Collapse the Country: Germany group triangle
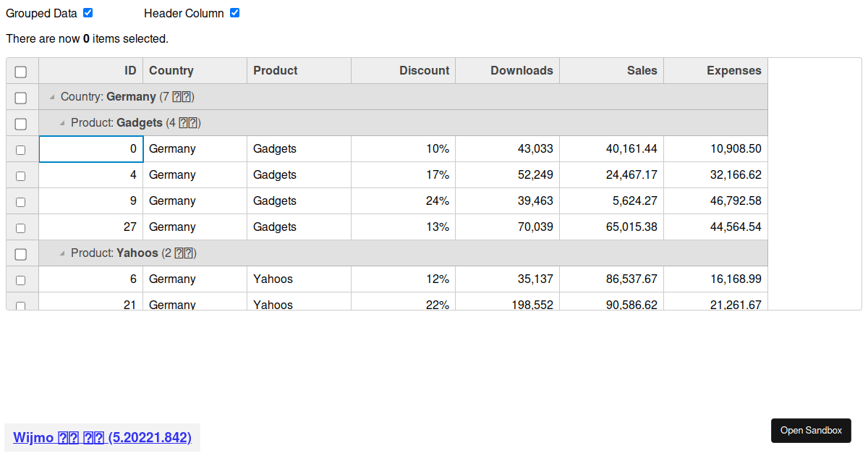Image resolution: width=868 pixels, height=456 pixels. [x=52, y=97]
